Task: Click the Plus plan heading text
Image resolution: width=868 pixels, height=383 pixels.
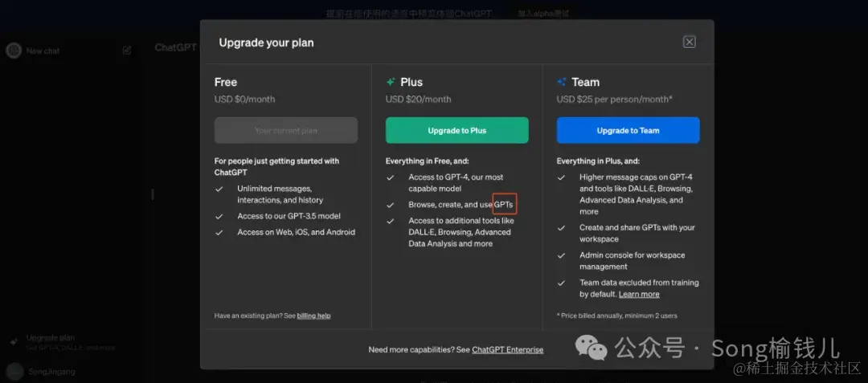Action: [x=411, y=82]
